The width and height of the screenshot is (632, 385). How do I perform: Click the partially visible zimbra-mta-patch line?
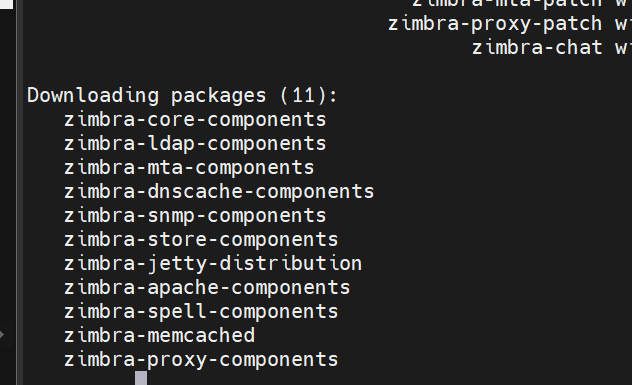click(507, 4)
